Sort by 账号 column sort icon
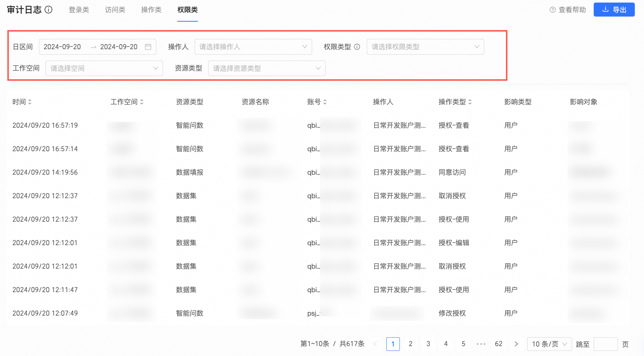The height and width of the screenshot is (356, 644). tap(325, 102)
